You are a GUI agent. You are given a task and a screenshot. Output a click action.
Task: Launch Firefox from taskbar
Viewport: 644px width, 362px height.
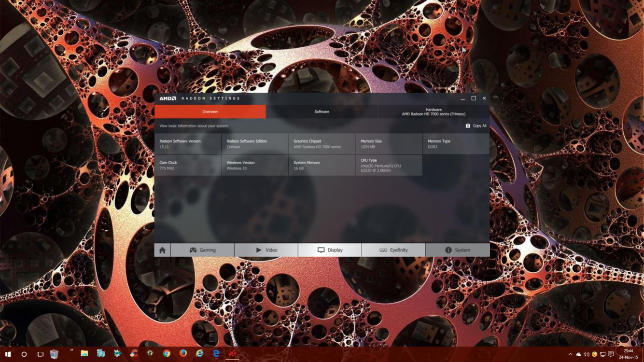tap(183, 354)
